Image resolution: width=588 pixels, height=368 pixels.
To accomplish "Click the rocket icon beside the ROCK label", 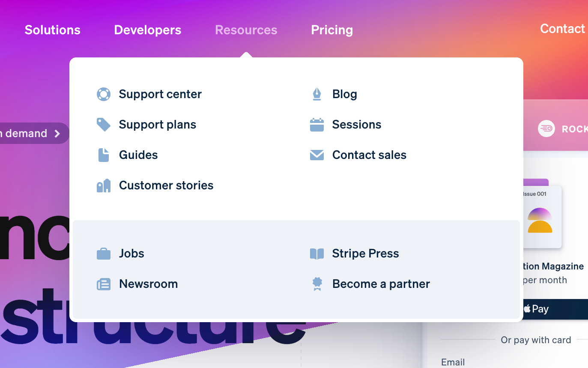I will click(546, 129).
